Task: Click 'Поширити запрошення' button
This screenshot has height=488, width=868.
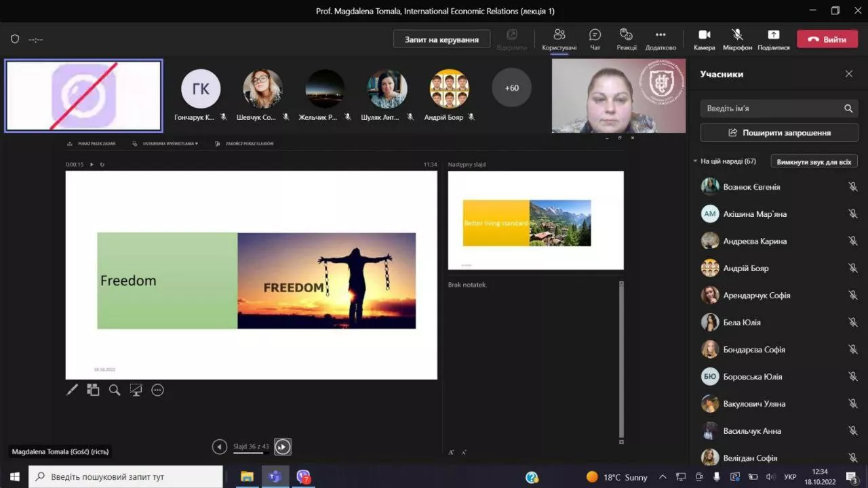Action: 779,133
